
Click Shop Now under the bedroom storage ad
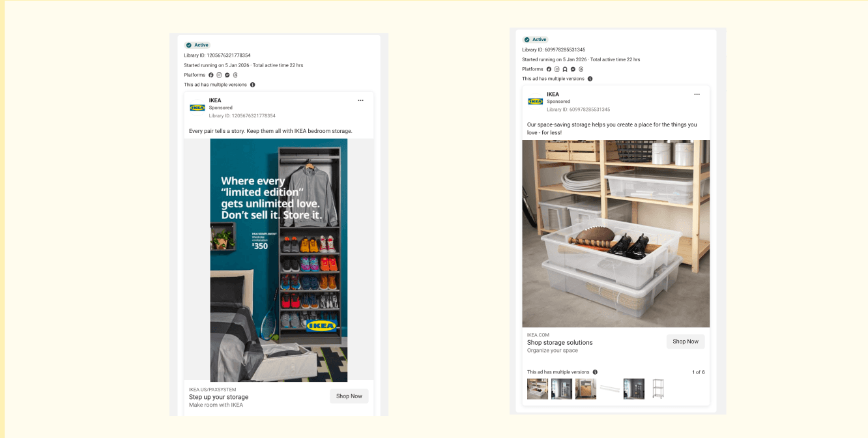349,396
